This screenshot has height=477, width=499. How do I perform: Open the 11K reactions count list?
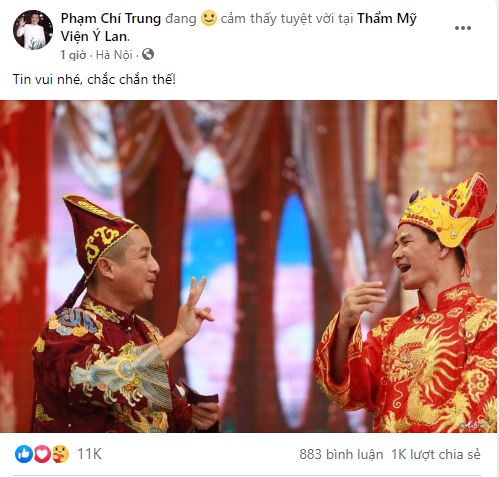(x=89, y=454)
